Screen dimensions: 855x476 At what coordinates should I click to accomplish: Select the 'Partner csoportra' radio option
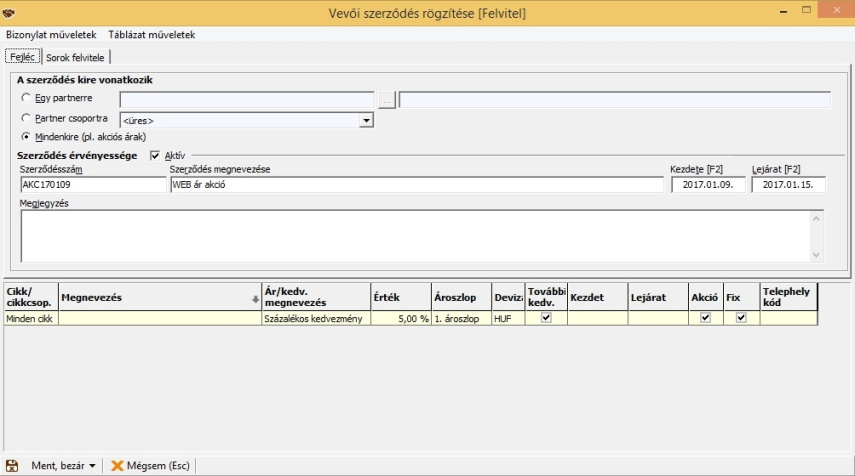[26, 118]
